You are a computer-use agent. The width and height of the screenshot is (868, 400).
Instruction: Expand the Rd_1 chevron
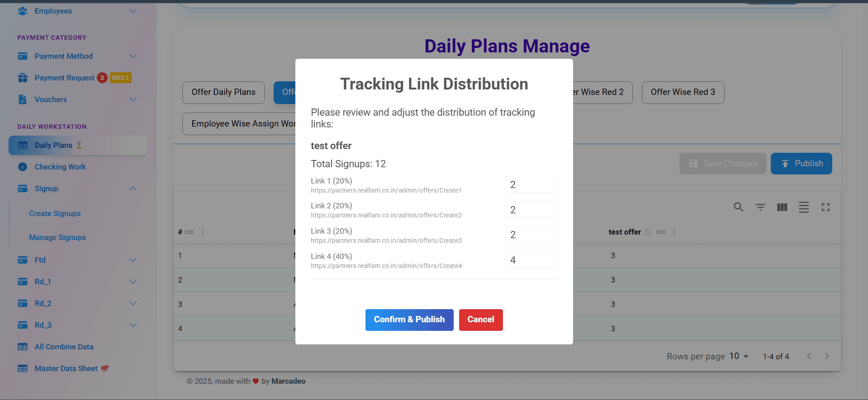133,282
